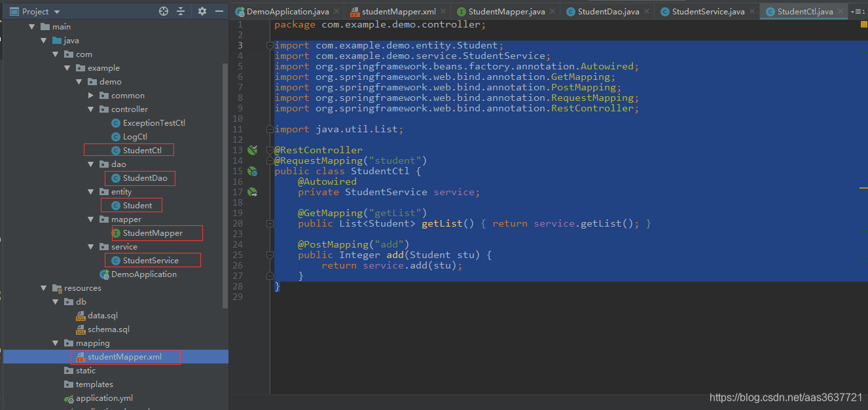This screenshot has height=410, width=868.
Task: Click the DemoApplication class icon in tree
Action: point(104,274)
